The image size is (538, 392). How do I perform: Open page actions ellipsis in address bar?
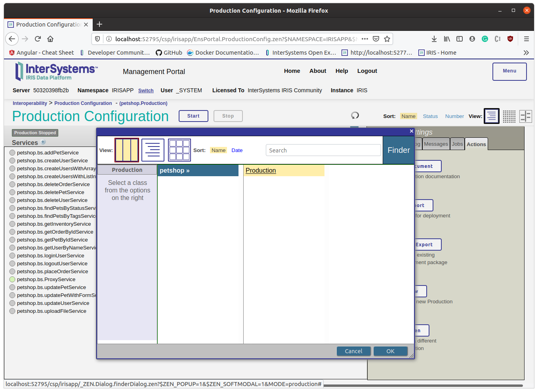click(x=365, y=39)
